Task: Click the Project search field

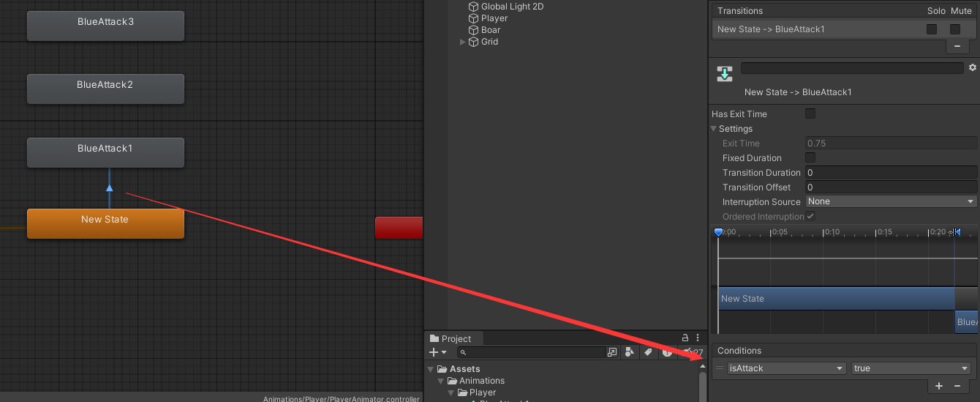Action: pos(538,352)
